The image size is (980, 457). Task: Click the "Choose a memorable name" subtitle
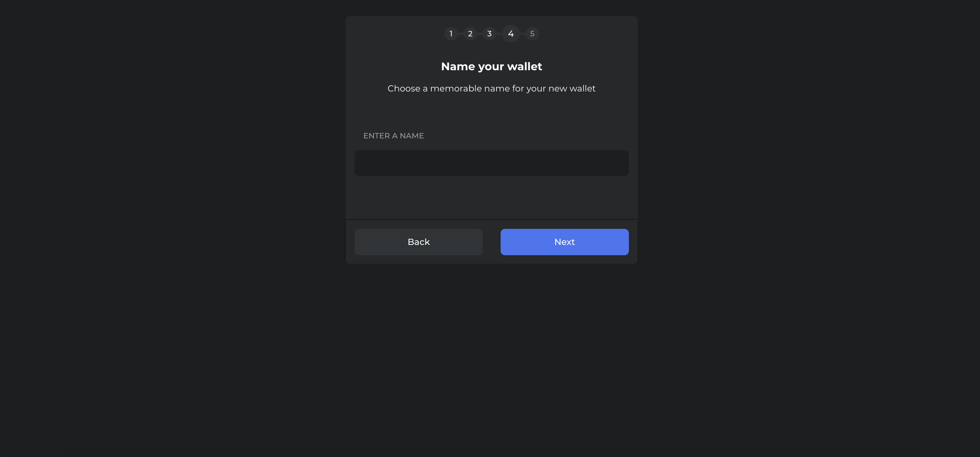(x=491, y=89)
